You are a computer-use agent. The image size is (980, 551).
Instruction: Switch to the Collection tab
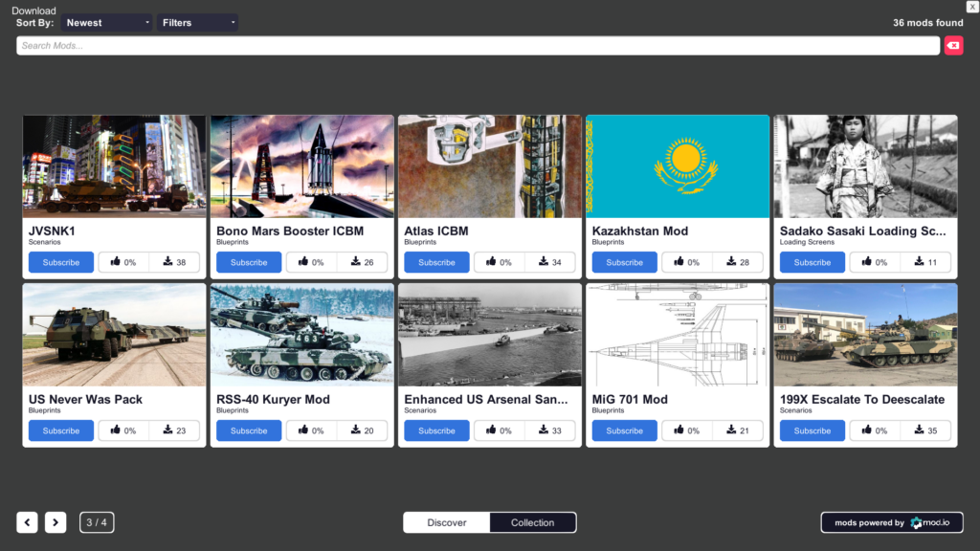click(x=532, y=522)
